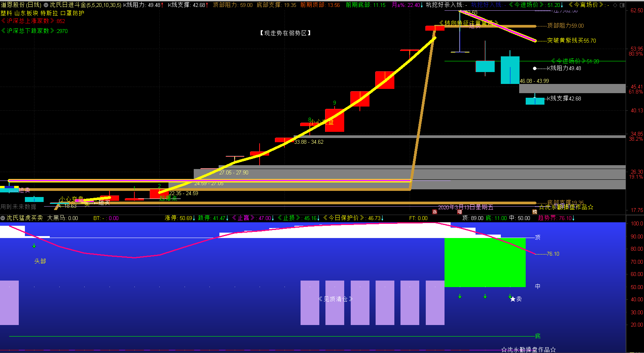Click the 止损 45.16 value

click(298, 218)
